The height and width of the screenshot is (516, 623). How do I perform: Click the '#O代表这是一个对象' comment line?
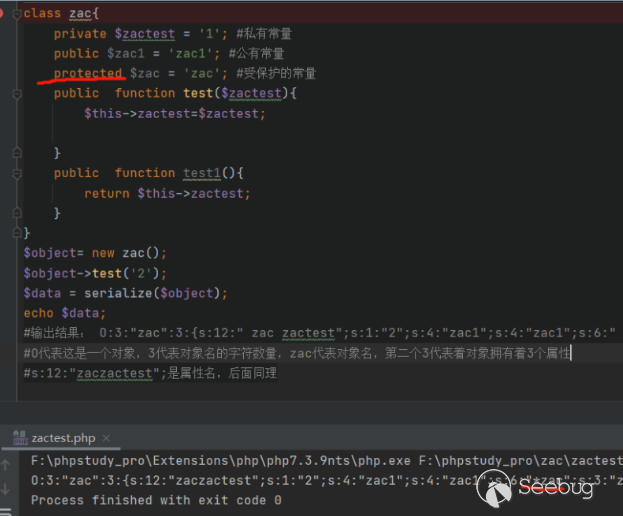[297, 353]
